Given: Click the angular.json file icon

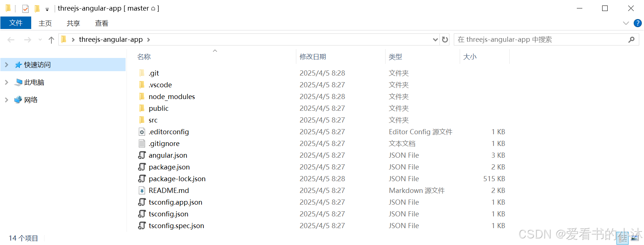Looking at the screenshot, I should 142,155.
